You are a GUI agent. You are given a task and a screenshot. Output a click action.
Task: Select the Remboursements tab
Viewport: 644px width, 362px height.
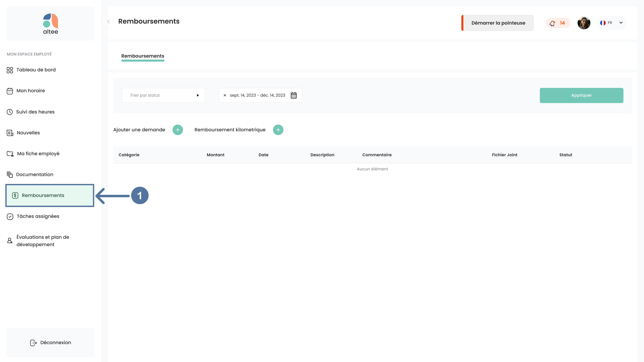(x=143, y=56)
